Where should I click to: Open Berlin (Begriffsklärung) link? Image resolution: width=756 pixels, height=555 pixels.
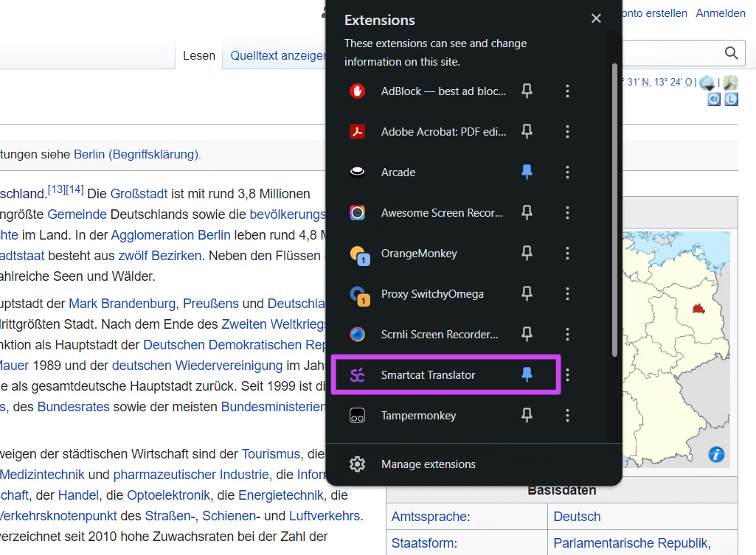(x=136, y=154)
